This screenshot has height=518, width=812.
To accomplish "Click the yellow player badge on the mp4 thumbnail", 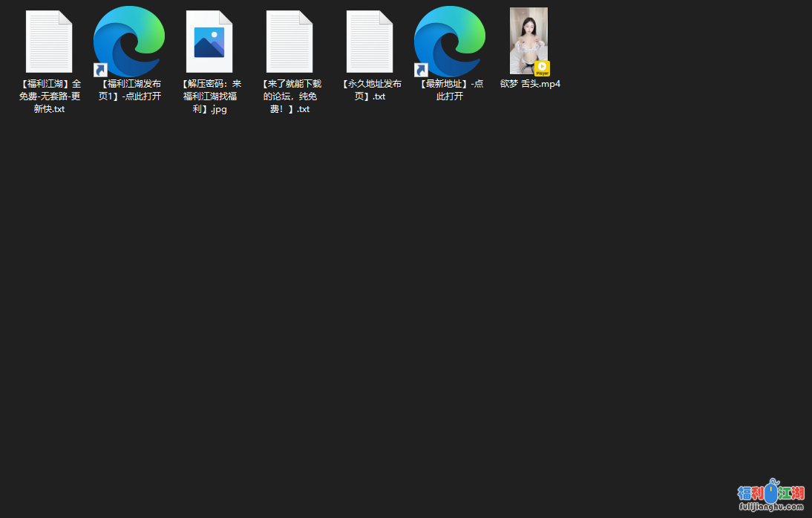I will tap(542, 68).
